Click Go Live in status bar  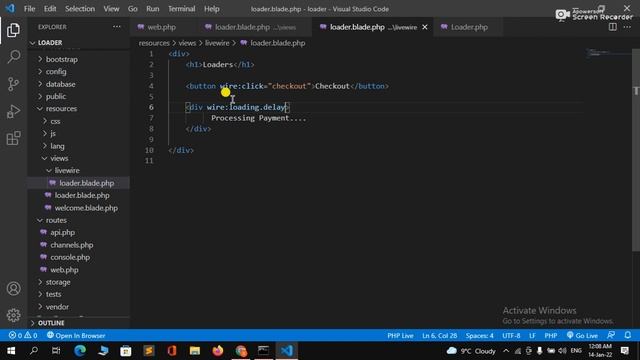(x=582, y=336)
